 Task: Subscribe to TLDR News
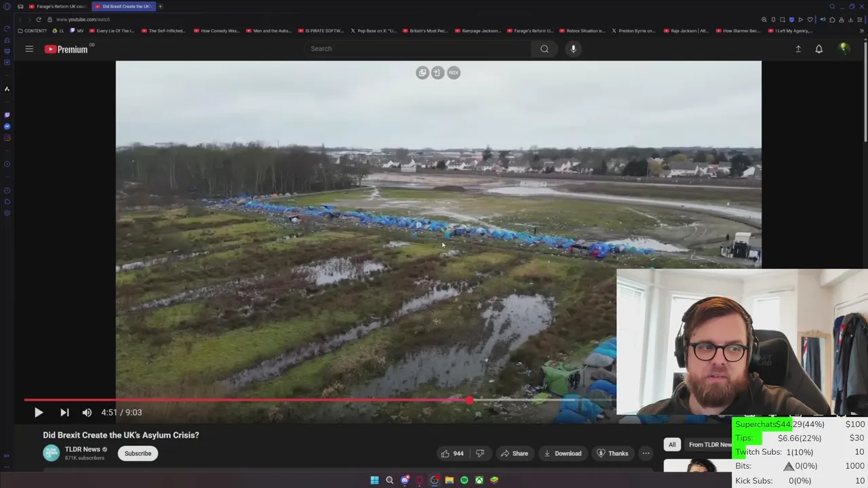(138, 453)
